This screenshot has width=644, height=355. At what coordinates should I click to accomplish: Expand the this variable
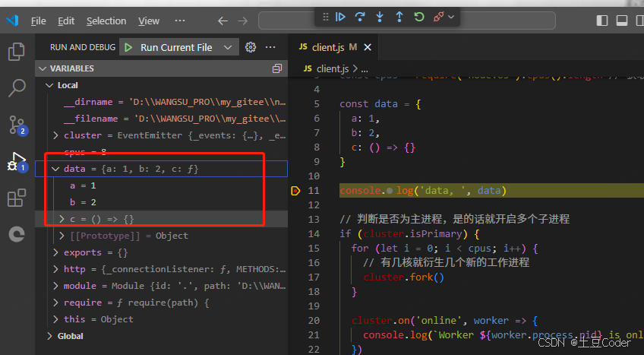click(x=56, y=319)
